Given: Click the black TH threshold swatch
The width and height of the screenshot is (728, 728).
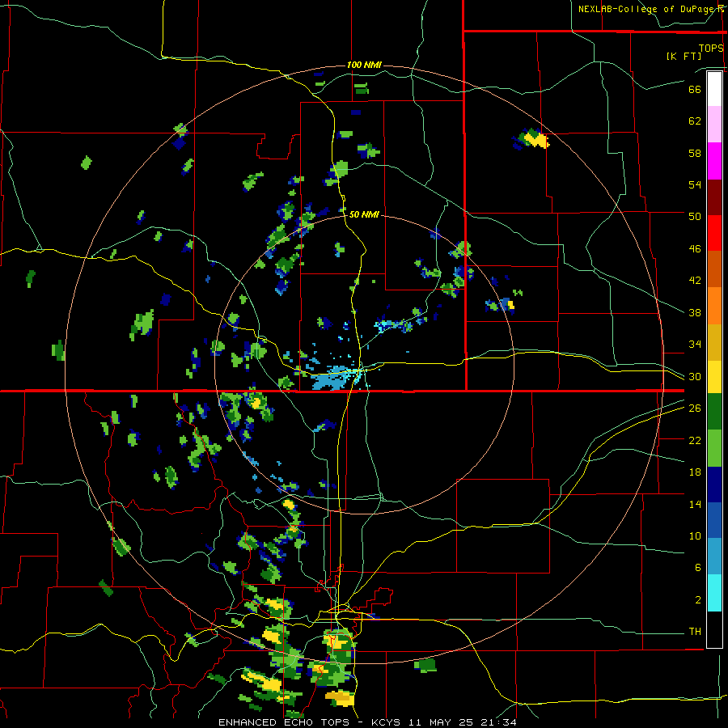Looking at the screenshot, I should 714,629.
